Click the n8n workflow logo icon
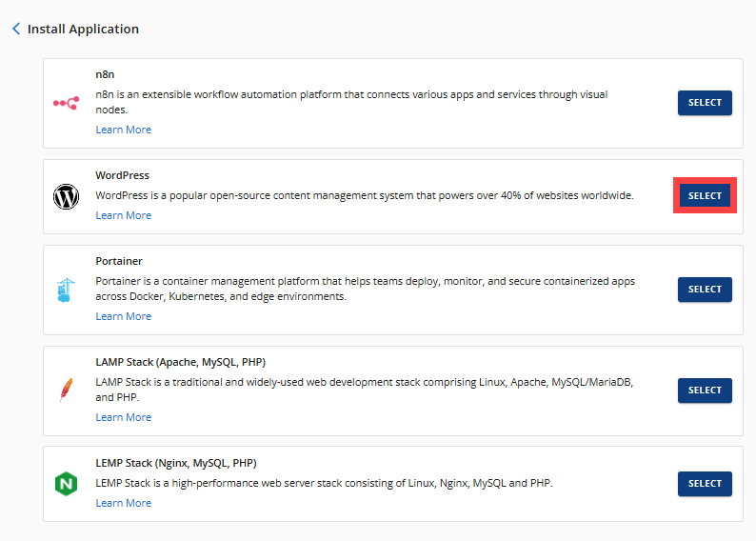756x541 pixels. (x=66, y=103)
